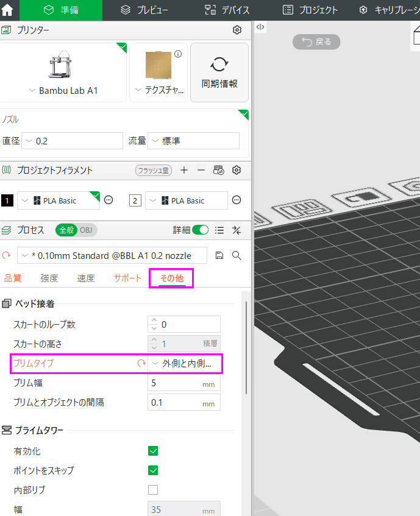This screenshot has width=420, height=516.
Task: Click filament 1 black color swatch
Action: [x=7, y=200]
